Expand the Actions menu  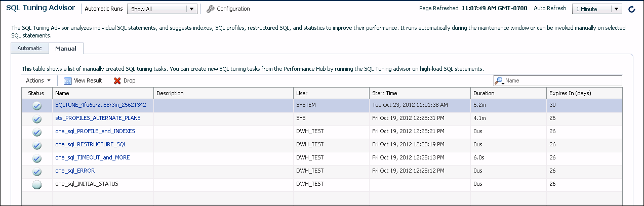pos(38,80)
